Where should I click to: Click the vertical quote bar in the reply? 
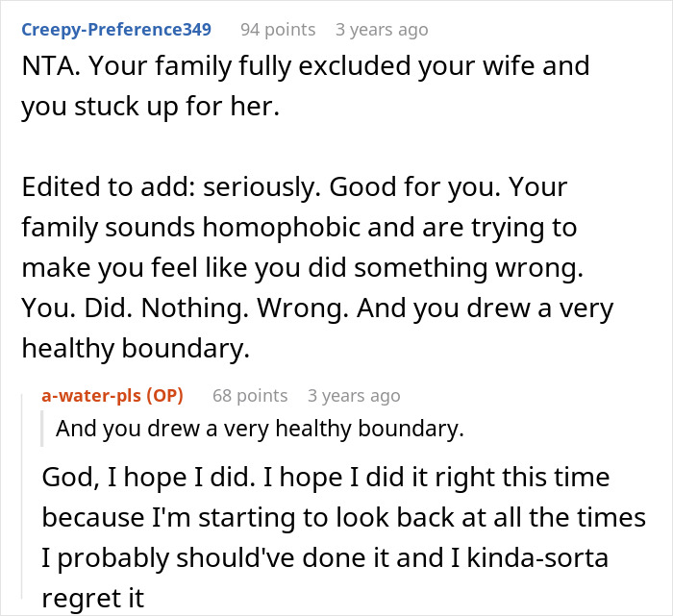tap(43, 429)
